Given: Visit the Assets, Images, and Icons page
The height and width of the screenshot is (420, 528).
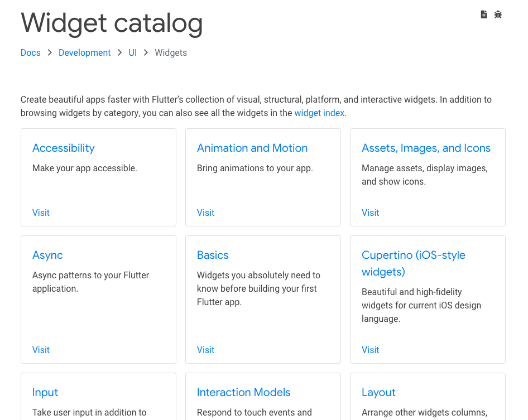Looking at the screenshot, I should [371, 213].
